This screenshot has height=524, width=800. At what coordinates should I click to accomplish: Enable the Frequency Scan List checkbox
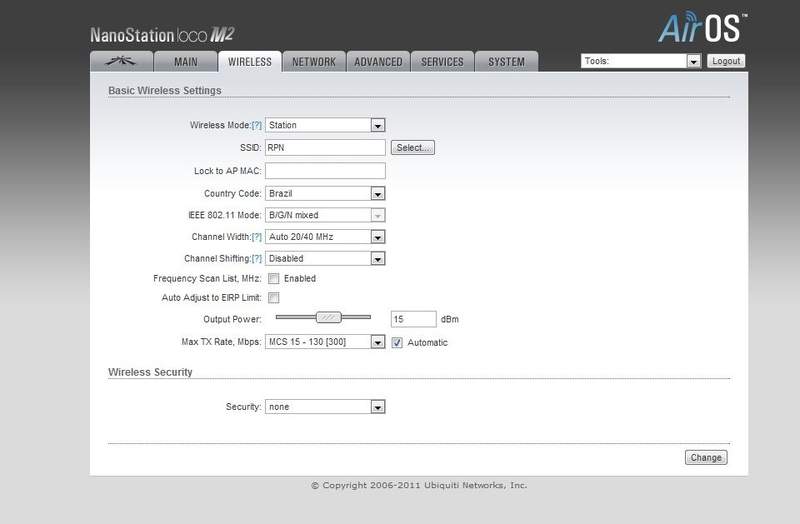273,278
